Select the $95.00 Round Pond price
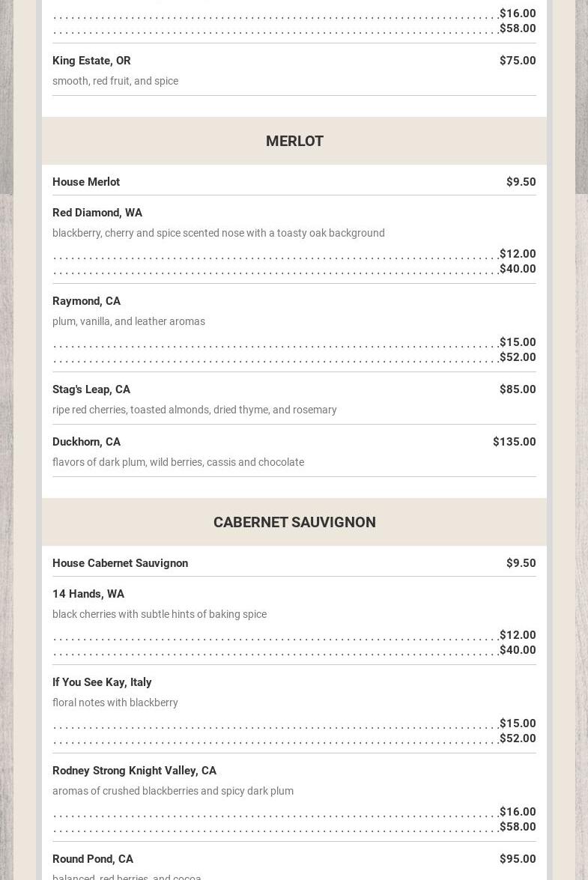This screenshot has height=880, width=588. coord(518,859)
